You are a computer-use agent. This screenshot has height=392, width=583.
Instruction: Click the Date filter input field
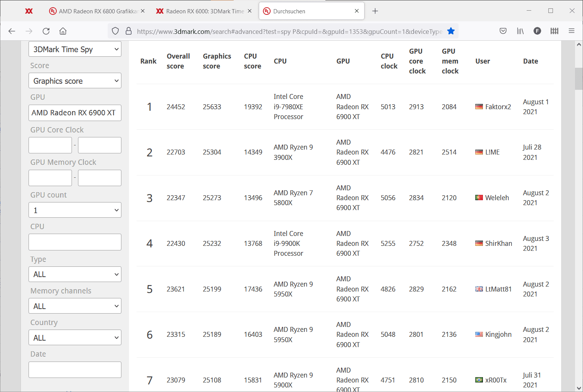tap(75, 370)
